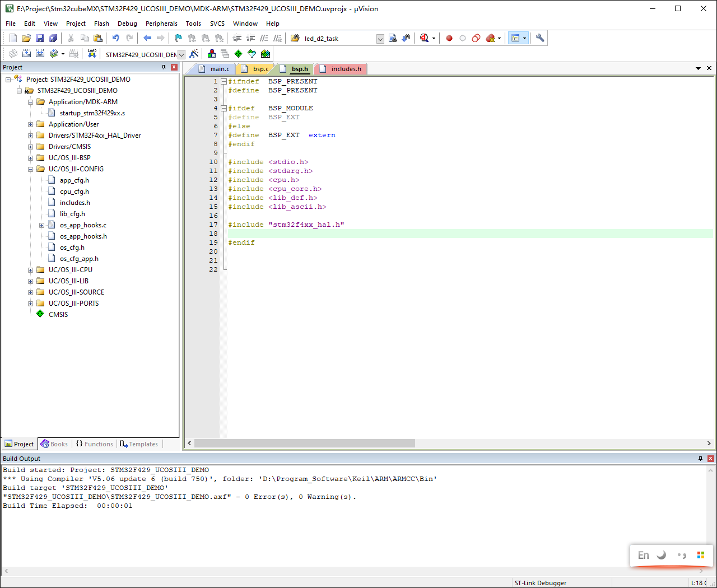Rebuild all target files icon

point(40,54)
